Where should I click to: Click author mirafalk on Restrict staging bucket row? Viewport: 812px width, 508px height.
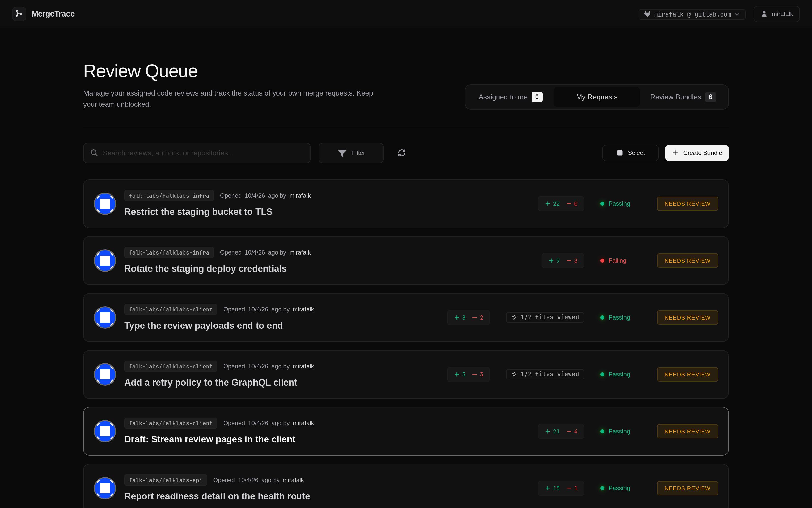point(300,196)
